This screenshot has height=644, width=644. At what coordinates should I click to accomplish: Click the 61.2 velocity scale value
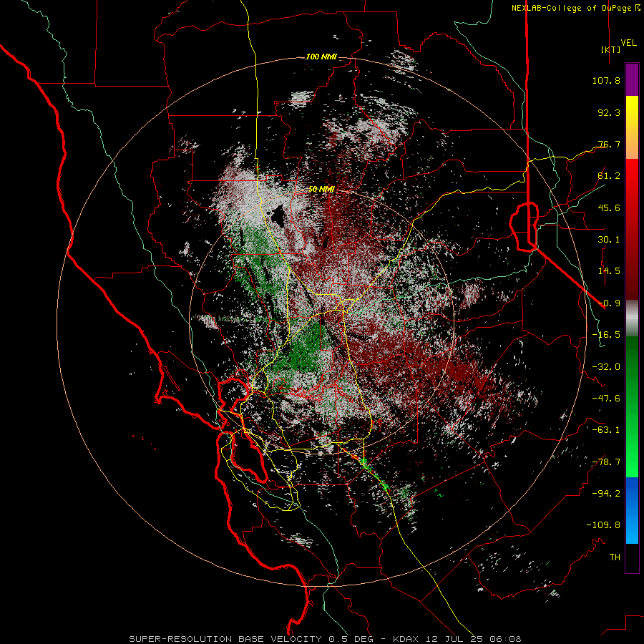tap(609, 176)
